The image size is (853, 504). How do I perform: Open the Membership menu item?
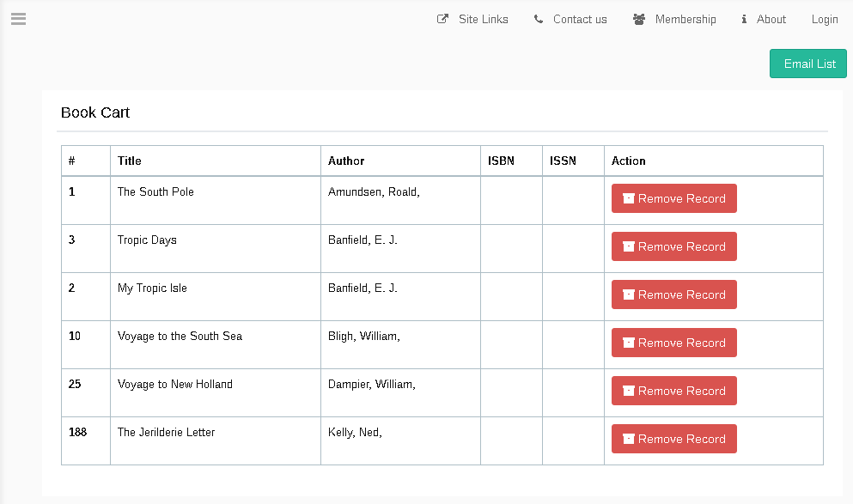[685, 19]
